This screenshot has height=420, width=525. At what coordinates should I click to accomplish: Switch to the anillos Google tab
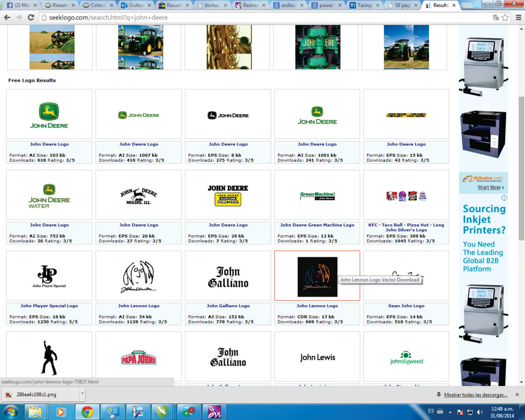tap(289, 5)
